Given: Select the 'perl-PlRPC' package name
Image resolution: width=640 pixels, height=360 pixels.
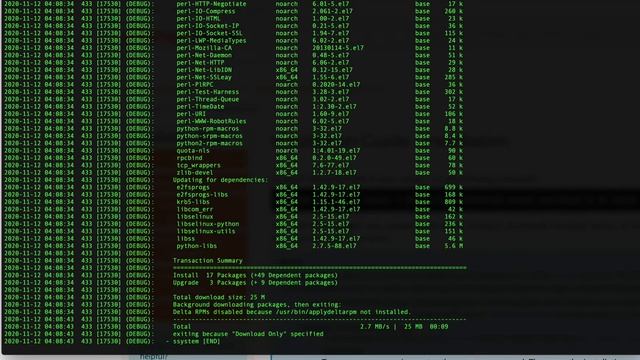Looking at the screenshot, I should pyautogui.click(x=195, y=84).
